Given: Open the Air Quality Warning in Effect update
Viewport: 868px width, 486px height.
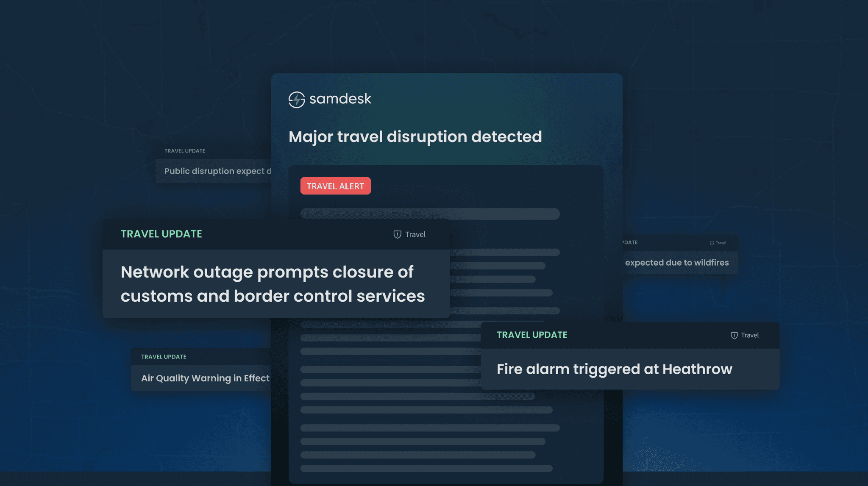Looking at the screenshot, I should 205,378.
